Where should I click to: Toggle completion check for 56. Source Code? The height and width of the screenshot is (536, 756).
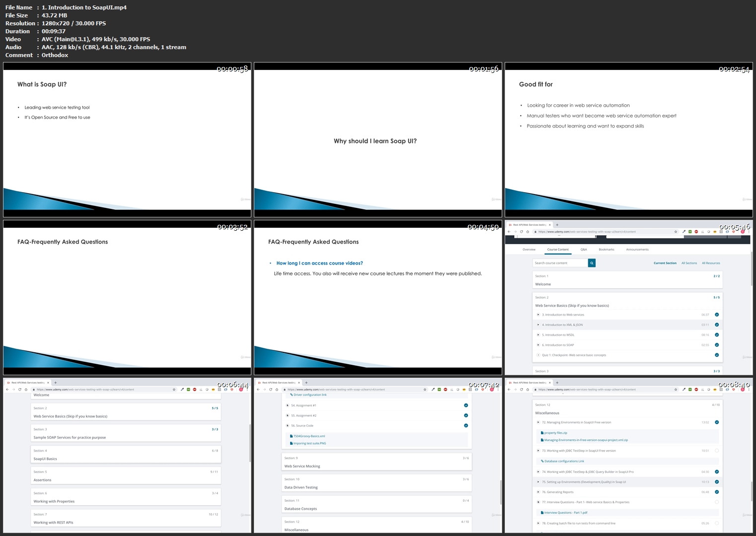(x=466, y=425)
